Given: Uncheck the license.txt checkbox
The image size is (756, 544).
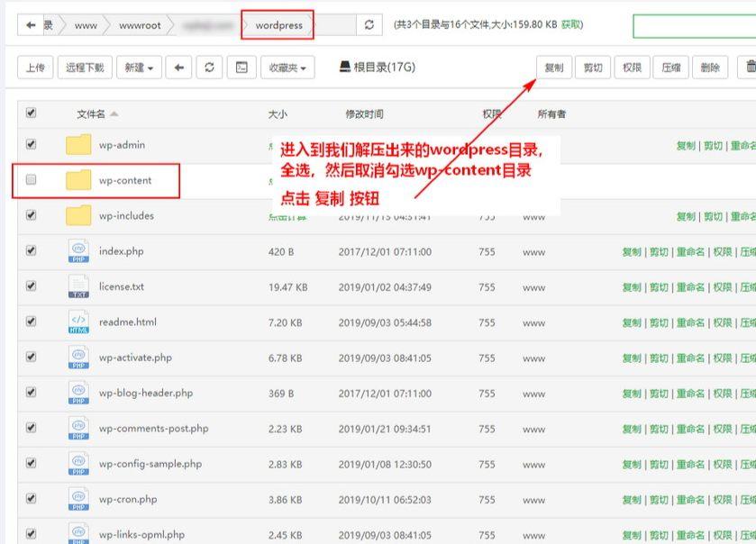Looking at the screenshot, I should (32, 286).
